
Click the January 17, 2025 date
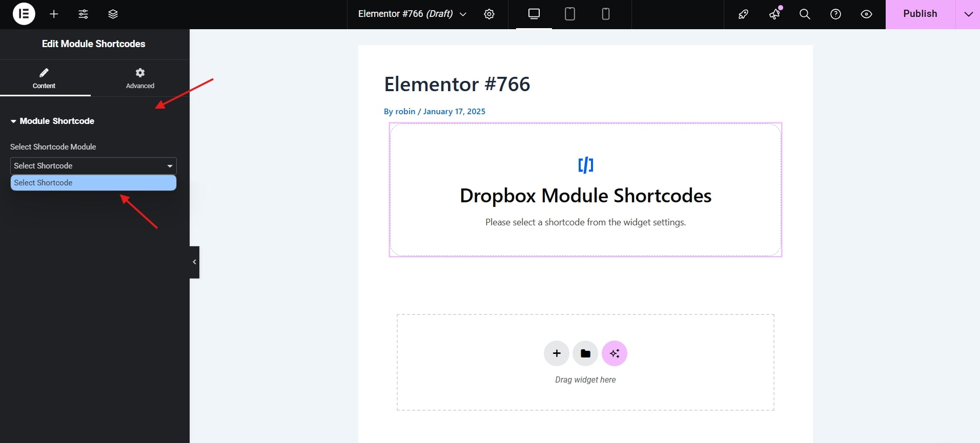point(454,111)
